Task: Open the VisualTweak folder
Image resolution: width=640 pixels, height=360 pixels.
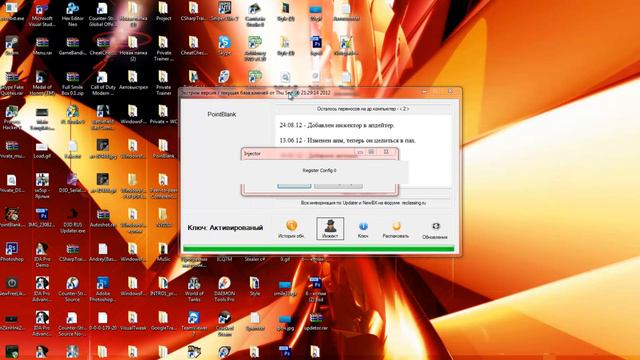Action: [x=133, y=321]
